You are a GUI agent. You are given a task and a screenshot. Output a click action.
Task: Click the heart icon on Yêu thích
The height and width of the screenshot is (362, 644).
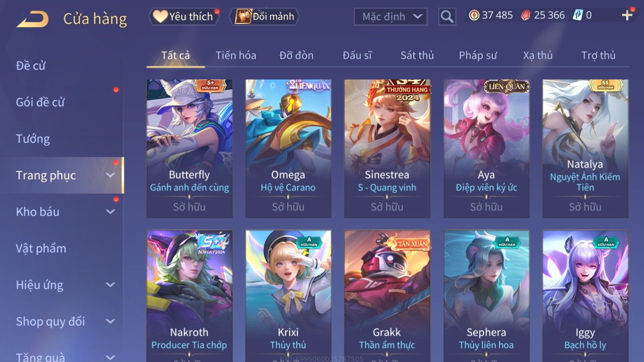[160, 16]
